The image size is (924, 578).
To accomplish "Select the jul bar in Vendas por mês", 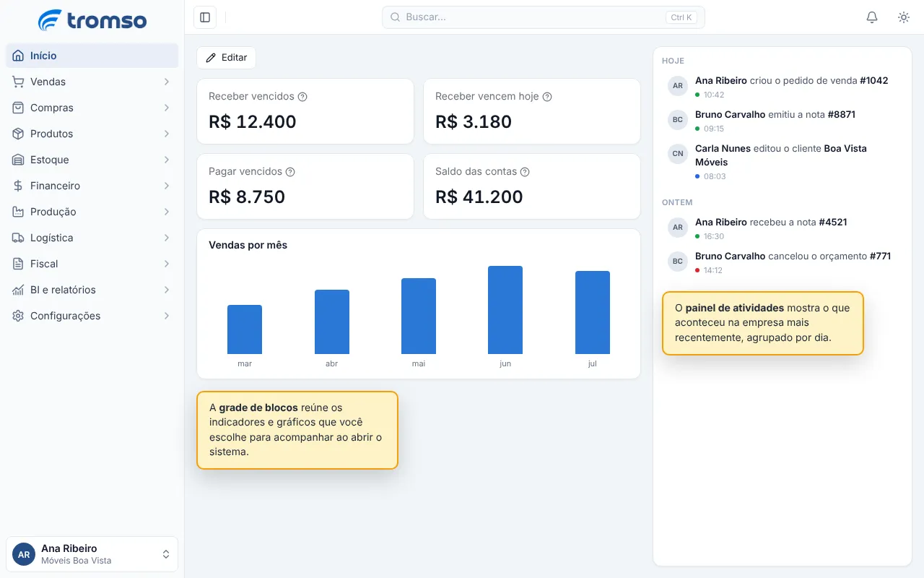I will 593,313.
